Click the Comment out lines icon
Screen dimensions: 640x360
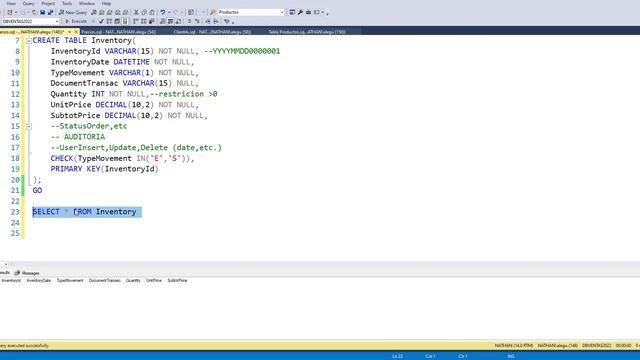coord(189,21)
